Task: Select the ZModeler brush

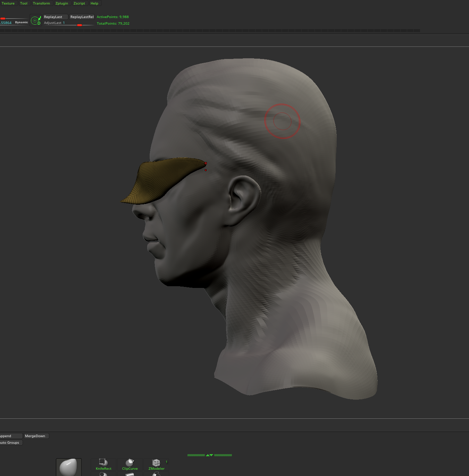Action: (x=156, y=465)
